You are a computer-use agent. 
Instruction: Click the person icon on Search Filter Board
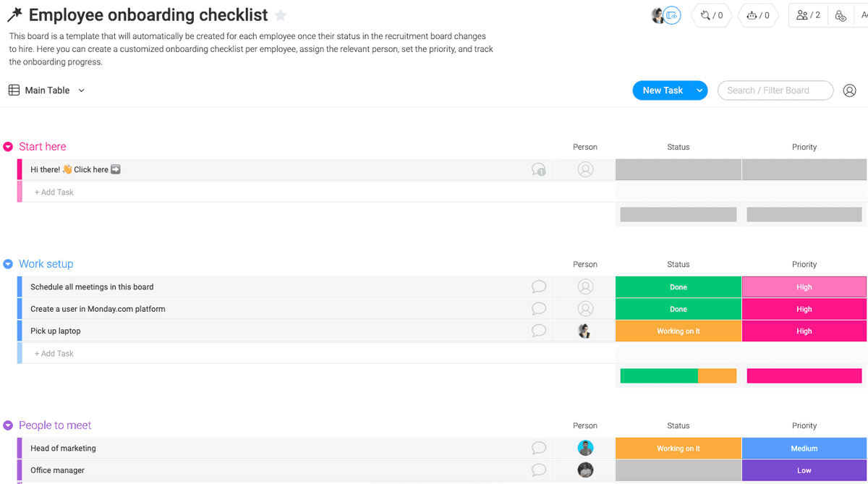[x=849, y=90]
